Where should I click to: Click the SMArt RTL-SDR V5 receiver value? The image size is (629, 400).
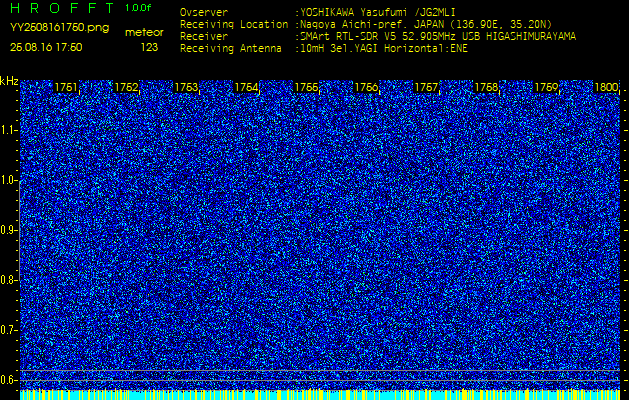(437, 37)
